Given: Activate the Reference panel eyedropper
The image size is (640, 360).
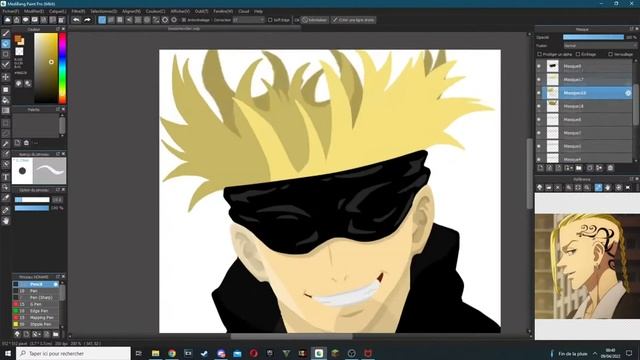Looking at the screenshot, I should [x=598, y=187].
